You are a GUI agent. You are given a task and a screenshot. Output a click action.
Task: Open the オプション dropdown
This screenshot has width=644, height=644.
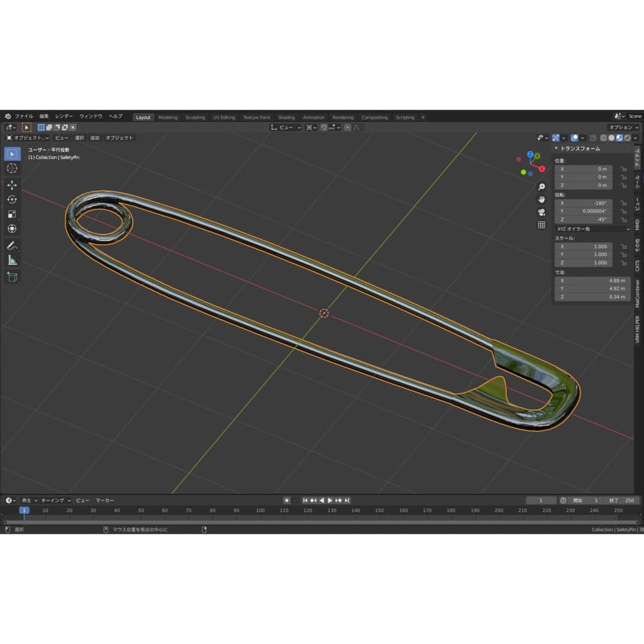pyautogui.click(x=623, y=127)
